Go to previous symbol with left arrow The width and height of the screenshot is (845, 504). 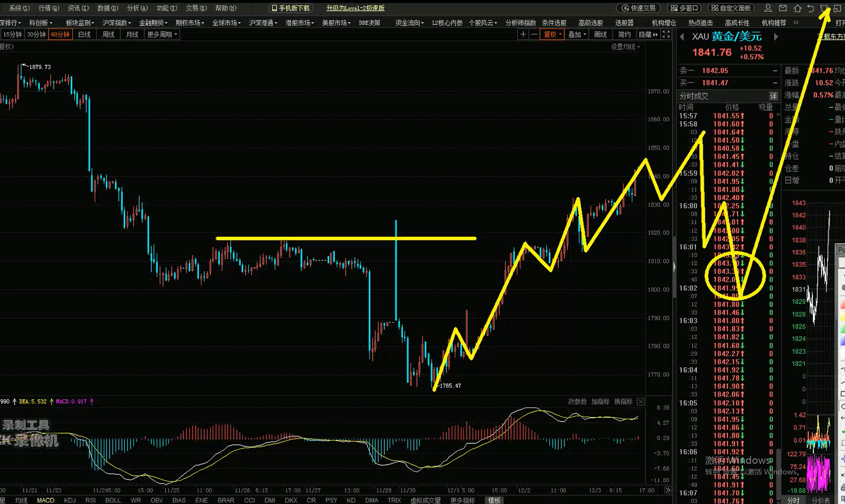coord(682,37)
